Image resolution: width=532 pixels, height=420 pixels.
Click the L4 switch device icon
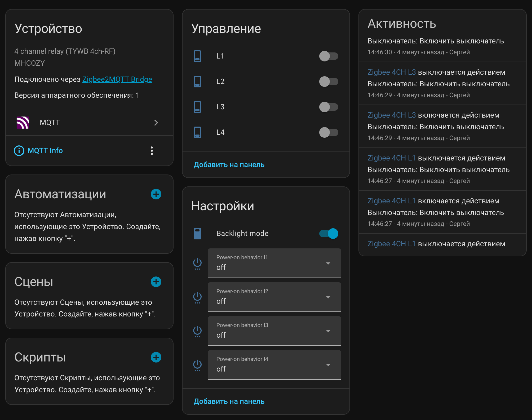[x=197, y=132]
